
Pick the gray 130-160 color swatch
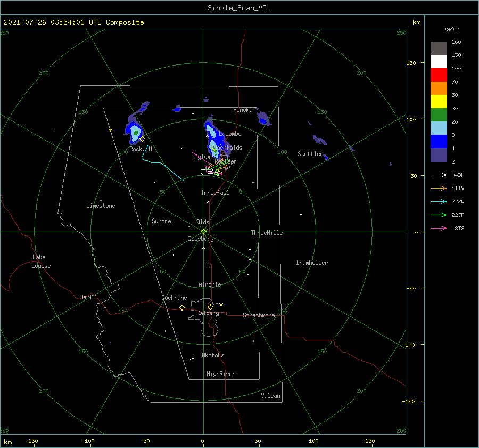click(x=439, y=48)
